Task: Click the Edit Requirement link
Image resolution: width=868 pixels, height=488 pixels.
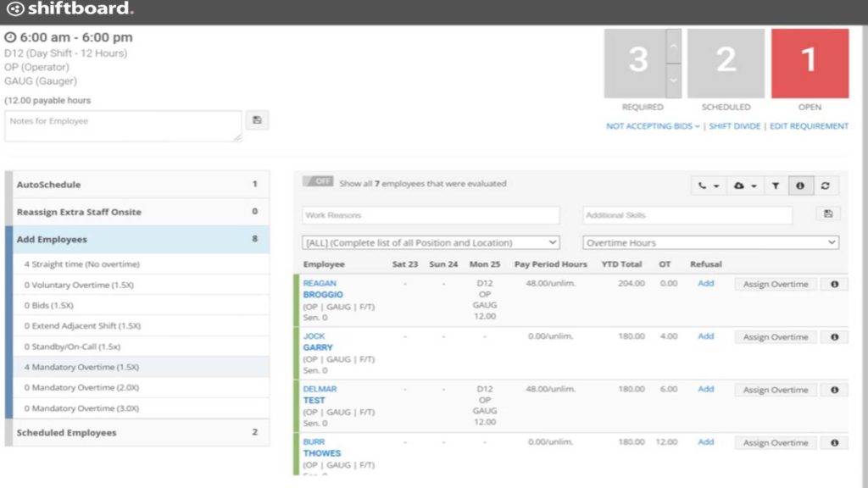Action: click(x=809, y=126)
